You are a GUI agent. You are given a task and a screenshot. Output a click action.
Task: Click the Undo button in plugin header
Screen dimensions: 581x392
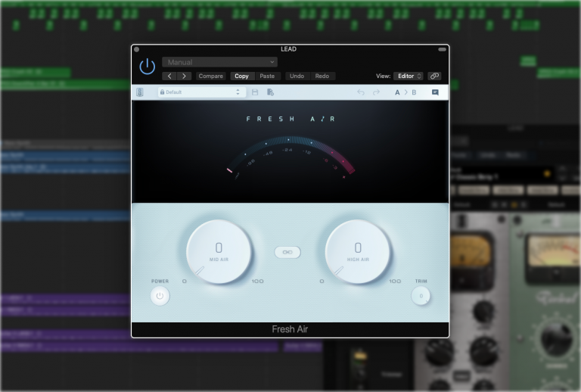(x=297, y=76)
